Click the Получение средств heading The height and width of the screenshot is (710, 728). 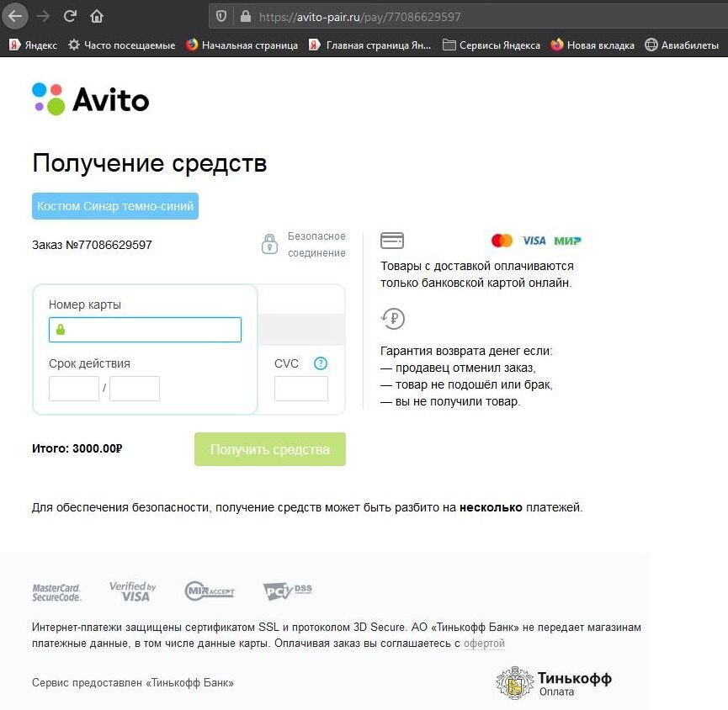point(150,163)
